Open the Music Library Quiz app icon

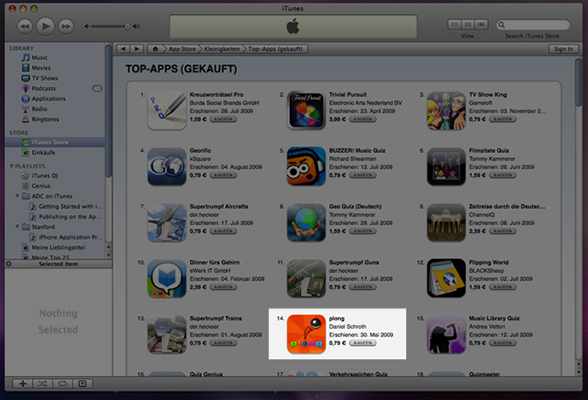(x=446, y=334)
